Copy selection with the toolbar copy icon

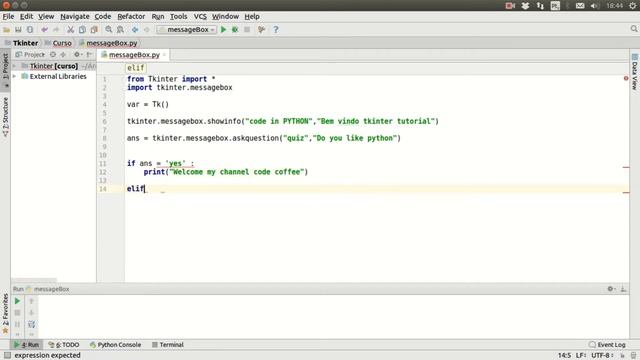(82, 30)
